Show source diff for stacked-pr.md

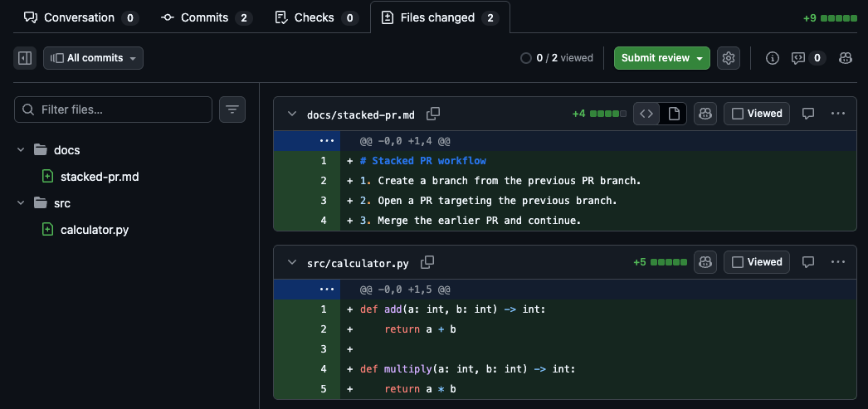[x=646, y=114]
